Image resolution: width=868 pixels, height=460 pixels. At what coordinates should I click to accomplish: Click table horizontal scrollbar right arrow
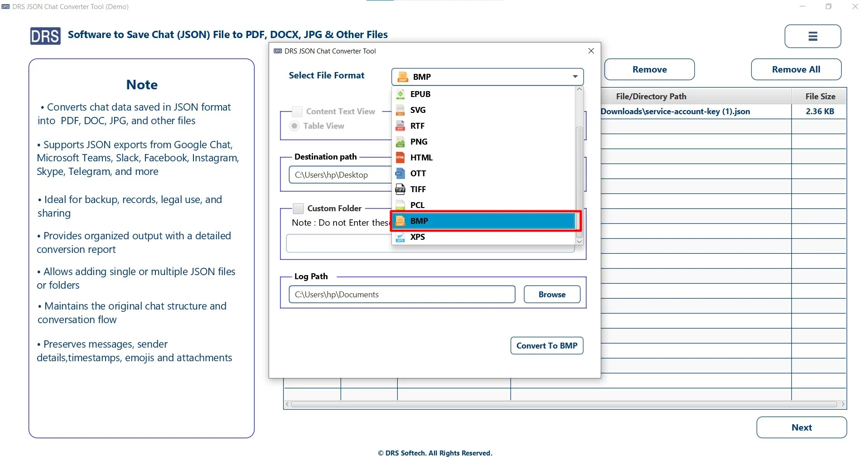[x=843, y=404]
